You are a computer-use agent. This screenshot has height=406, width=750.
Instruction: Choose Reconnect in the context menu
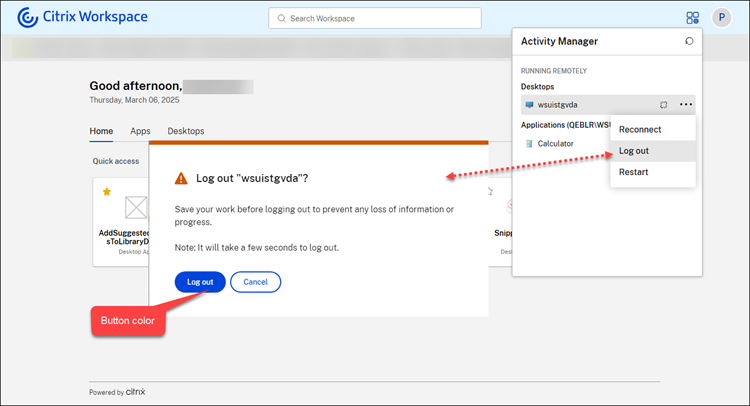coord(653,130)
